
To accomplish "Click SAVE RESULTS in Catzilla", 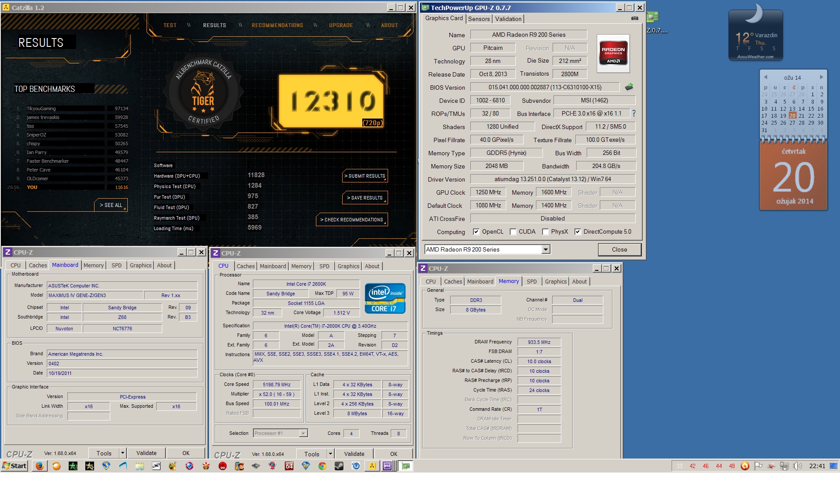I will [365, 198].
